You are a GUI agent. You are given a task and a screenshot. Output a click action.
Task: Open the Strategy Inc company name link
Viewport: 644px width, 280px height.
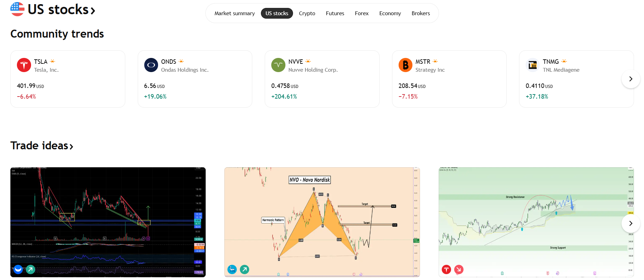[x=430, y=70]
